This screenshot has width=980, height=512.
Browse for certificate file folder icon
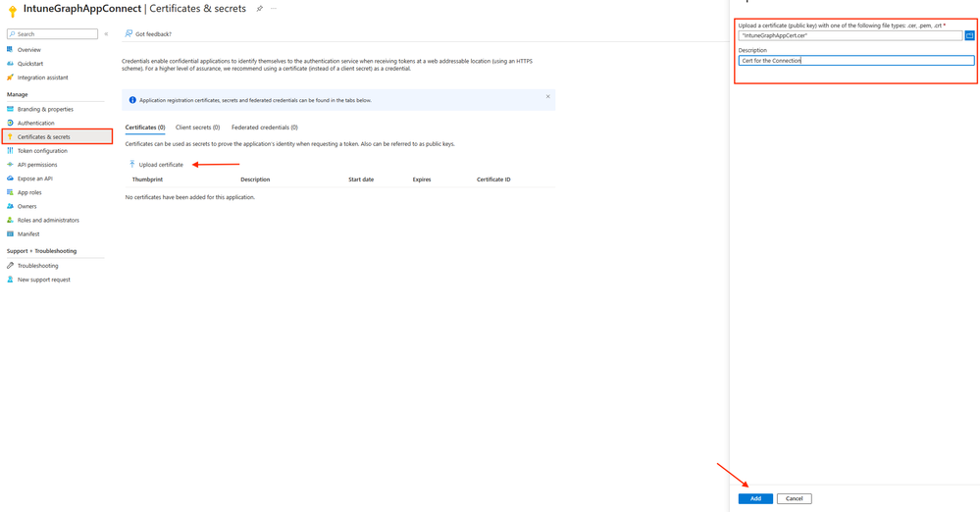[969, 35]
